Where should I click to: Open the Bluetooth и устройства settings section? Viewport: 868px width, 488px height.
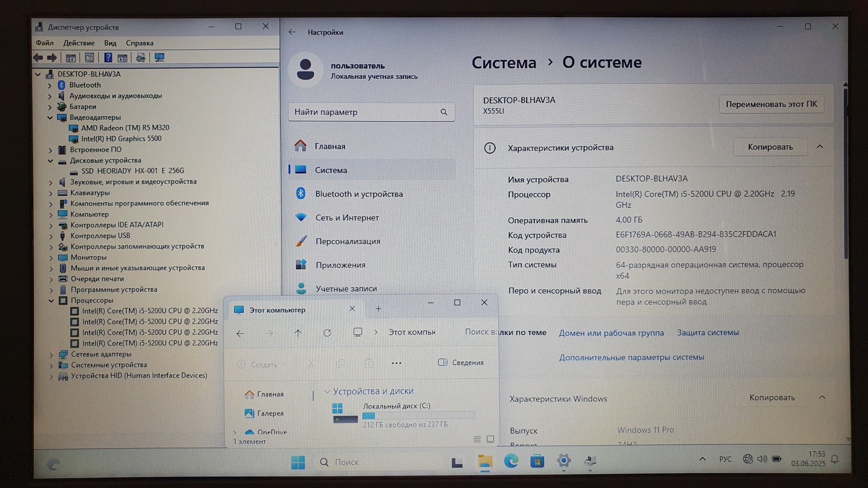359,194
